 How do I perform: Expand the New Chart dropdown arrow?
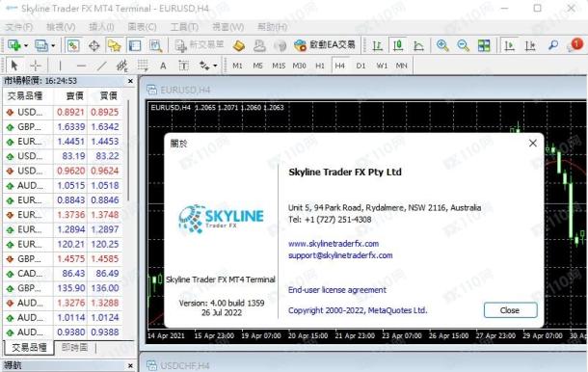[26, 45]
